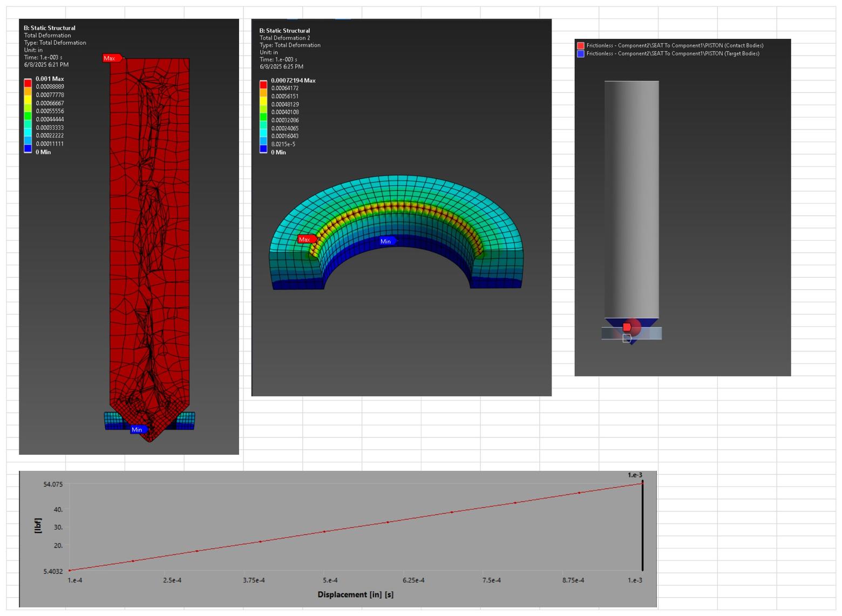This screenshot has width=842, height=616.
Task: Click green swatch beside 0.00040108 legend value
Action: coord(263,117)
